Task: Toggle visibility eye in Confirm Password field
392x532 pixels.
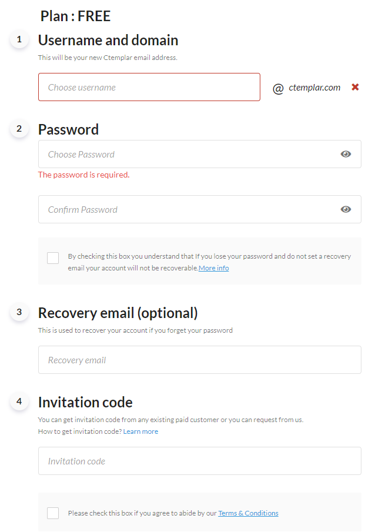Action: coord(346,209)
